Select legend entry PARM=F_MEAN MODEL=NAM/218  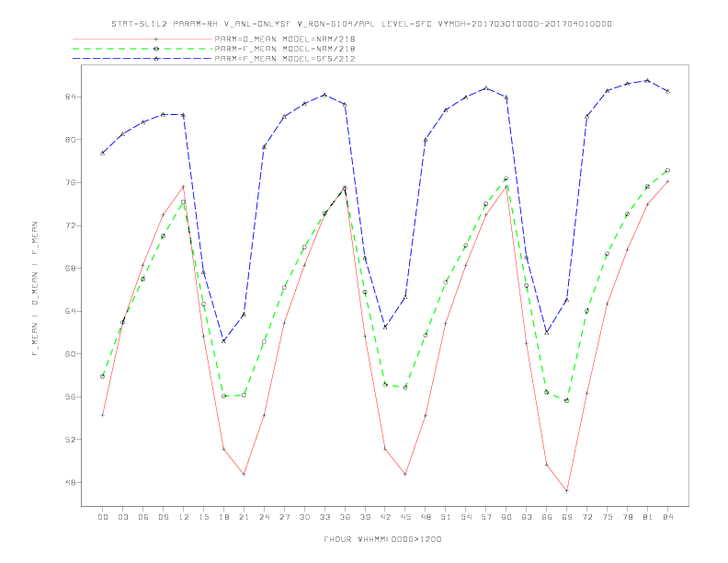coord(285,49)
